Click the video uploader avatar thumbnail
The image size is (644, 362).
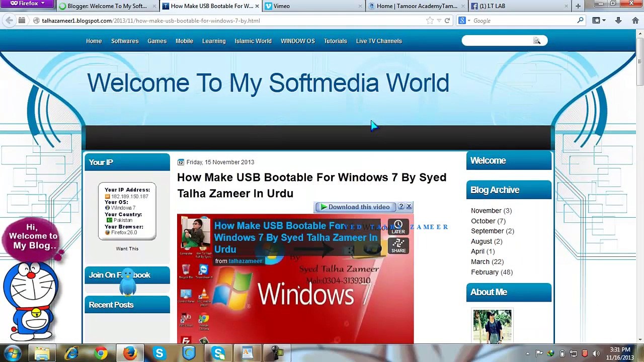coord(196,233)
